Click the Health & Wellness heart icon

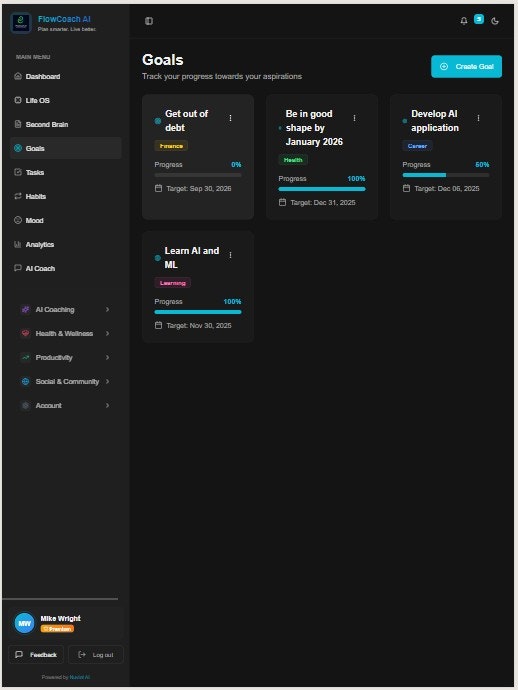click(26, 333)
